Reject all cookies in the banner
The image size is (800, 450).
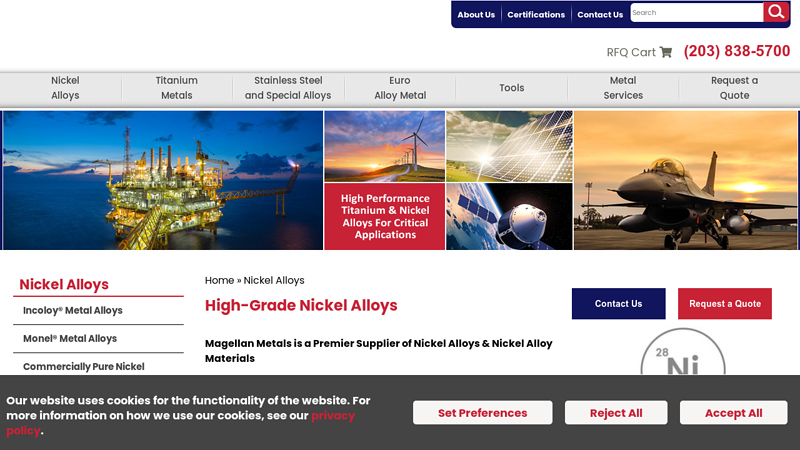pos(616,413)
